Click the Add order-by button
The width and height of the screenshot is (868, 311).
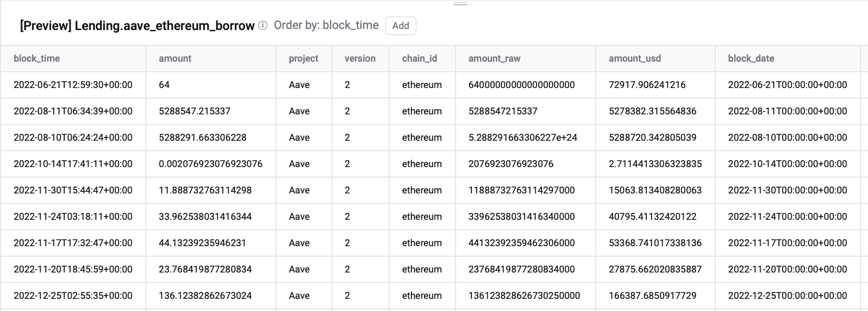400,26
